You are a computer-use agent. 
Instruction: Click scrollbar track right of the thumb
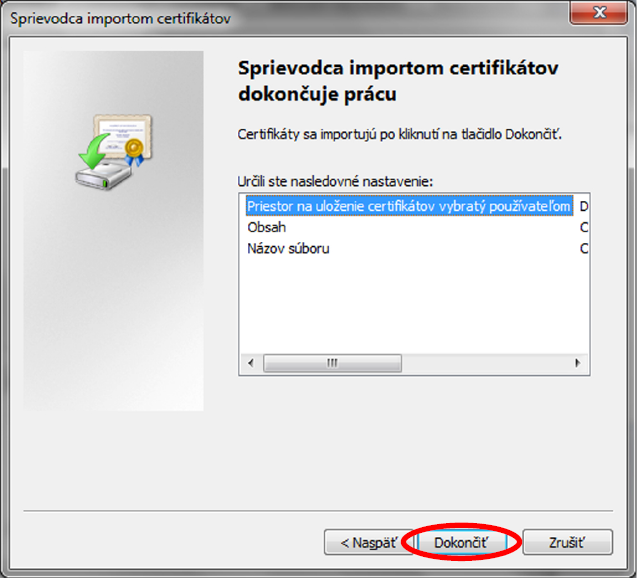490,364
